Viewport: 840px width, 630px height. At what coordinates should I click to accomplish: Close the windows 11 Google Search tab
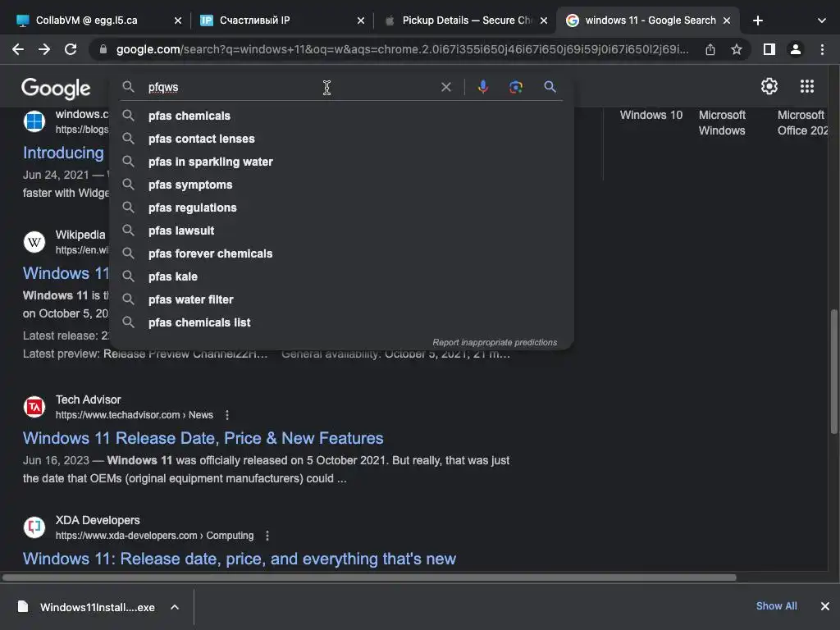tap(727, 21)
